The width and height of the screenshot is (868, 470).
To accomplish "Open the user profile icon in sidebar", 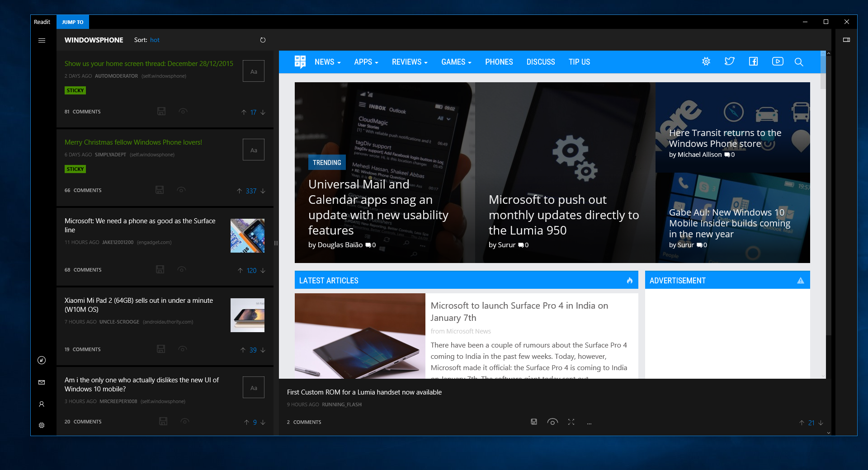I will point(42,404).
